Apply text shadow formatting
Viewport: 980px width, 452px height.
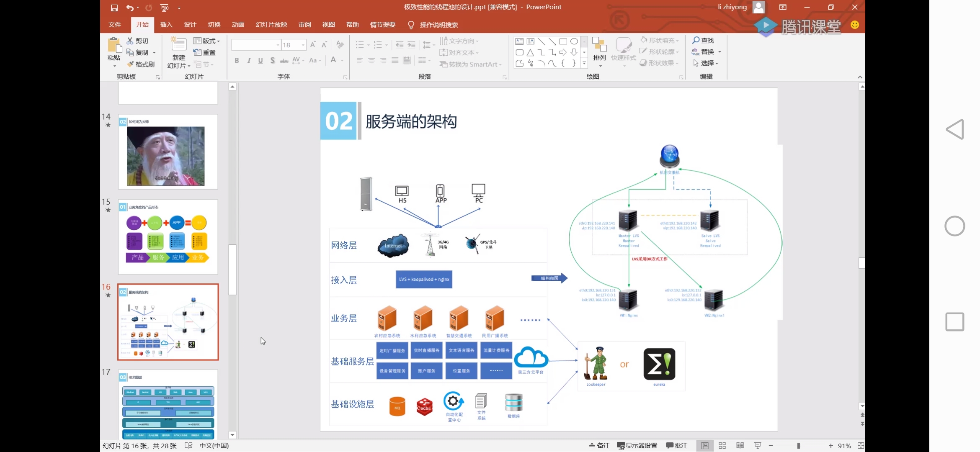272,60
